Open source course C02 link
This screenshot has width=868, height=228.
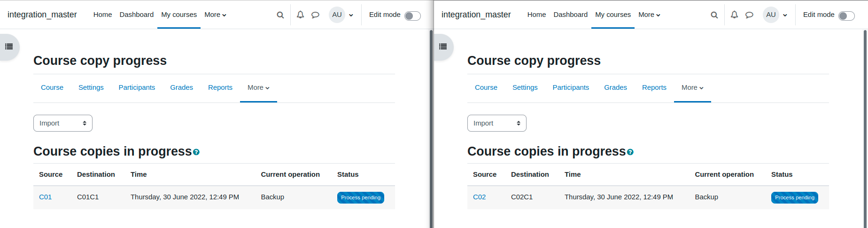[x=479, y=197]
